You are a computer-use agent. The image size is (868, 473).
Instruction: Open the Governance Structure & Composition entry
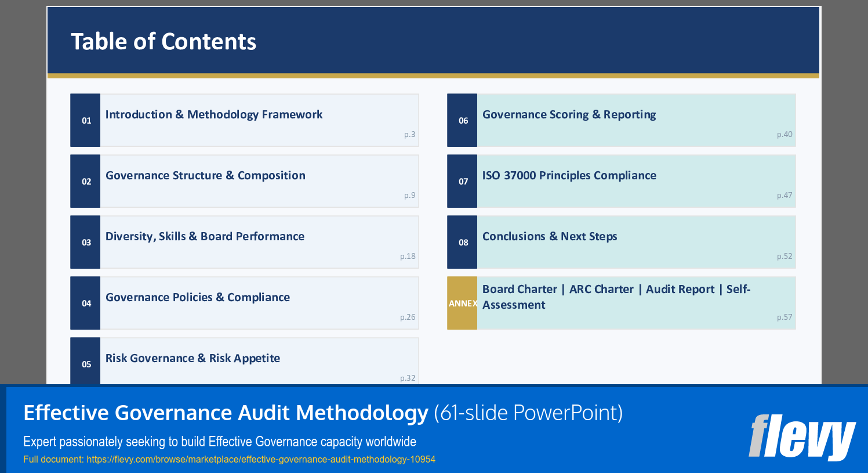[206, 175]
